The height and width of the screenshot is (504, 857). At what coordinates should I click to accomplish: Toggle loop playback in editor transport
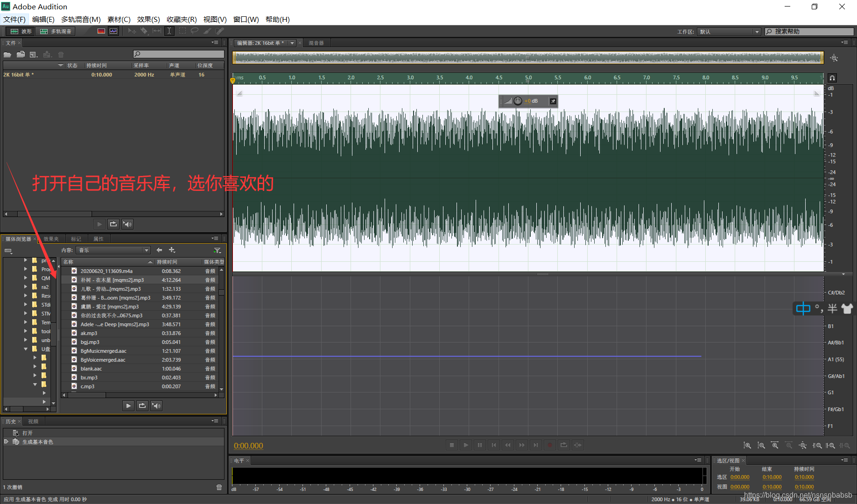563,445
